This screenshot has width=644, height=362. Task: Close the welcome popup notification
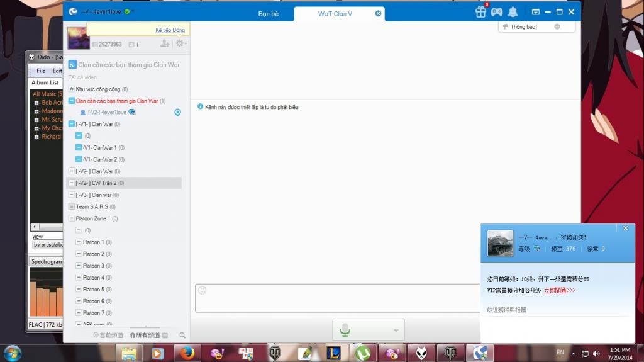coord(626,229)
